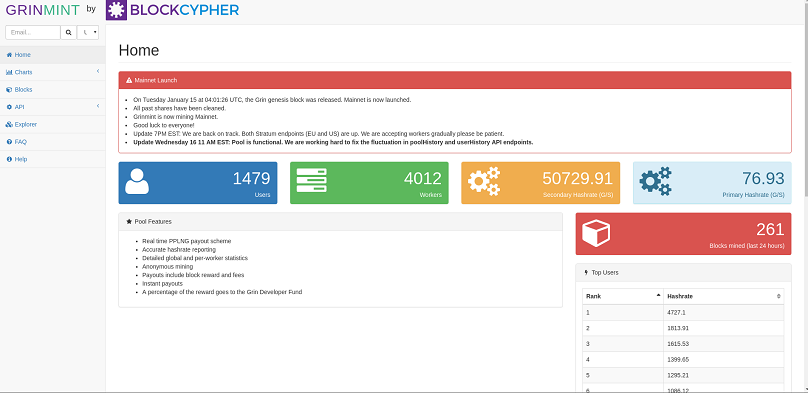This screenshot has height=393, width=808.
Task: Open the Explorer sidebar link
Action: click(x=53, y=125)
